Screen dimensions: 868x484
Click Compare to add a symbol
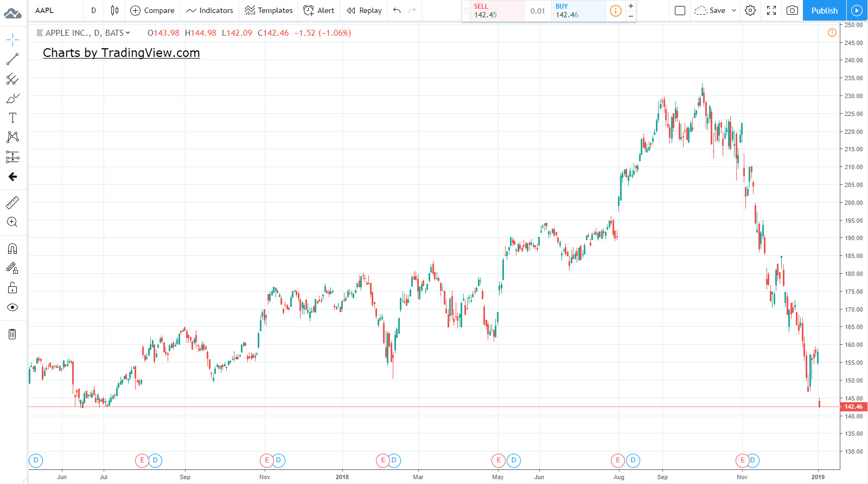click(x=152, y=10)
